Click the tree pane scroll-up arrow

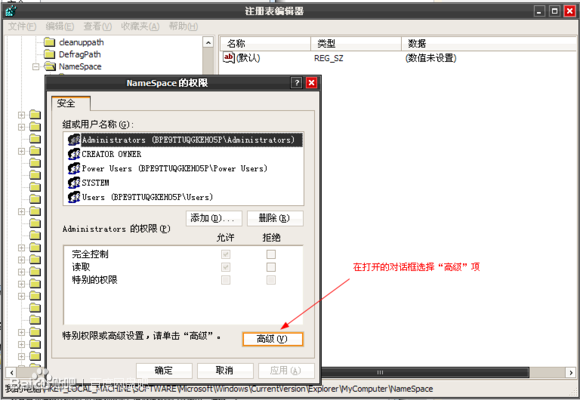pyautogui.click(x=208, y=43)
